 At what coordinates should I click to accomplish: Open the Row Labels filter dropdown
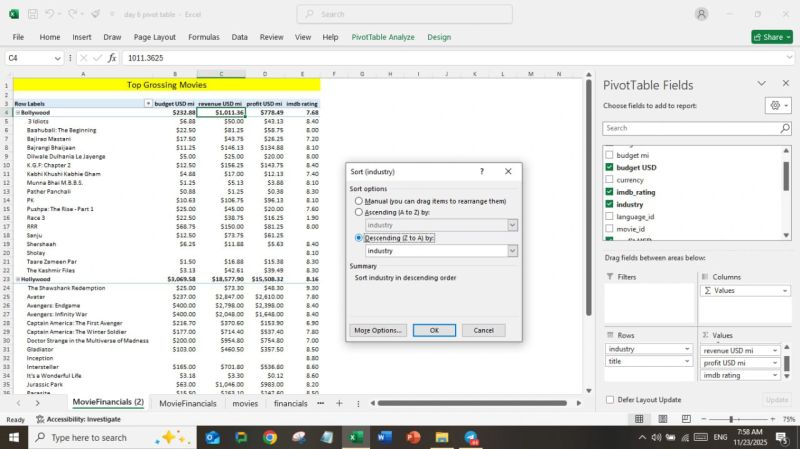(148, 104)
